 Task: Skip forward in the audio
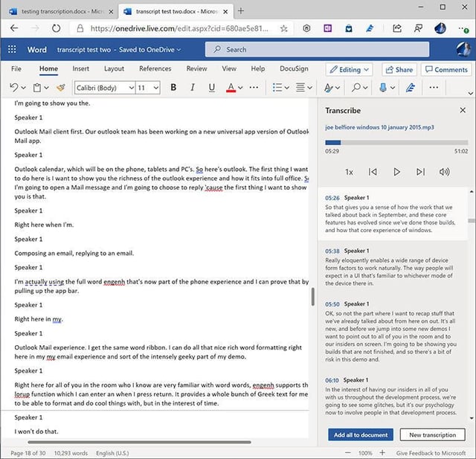coord(420,172)
